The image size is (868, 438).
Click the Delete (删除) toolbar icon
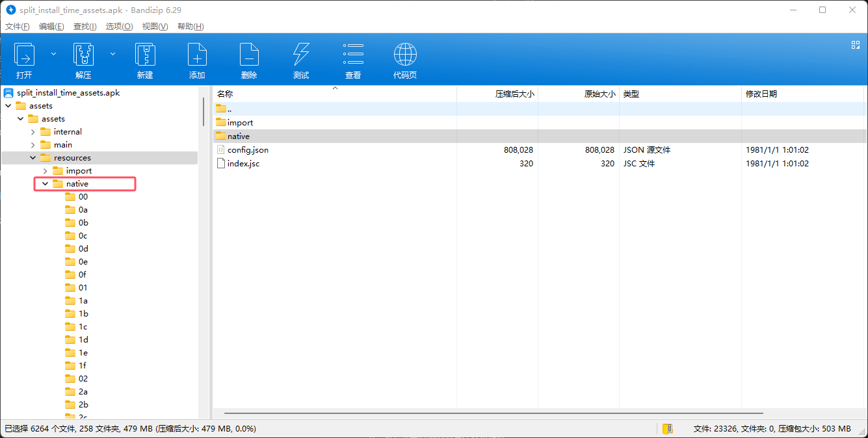pyautogui.click(x=249, y=55)
